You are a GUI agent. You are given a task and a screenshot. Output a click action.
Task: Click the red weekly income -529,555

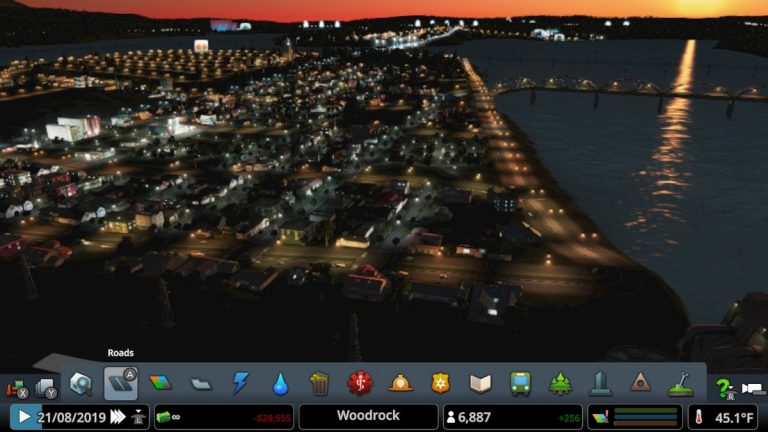point(272,418)
